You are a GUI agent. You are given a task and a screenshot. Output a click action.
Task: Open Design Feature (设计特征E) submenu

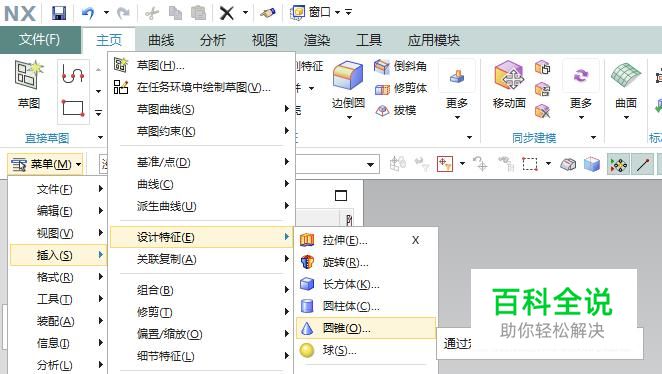pyautogui.click(x=202, y=237)
